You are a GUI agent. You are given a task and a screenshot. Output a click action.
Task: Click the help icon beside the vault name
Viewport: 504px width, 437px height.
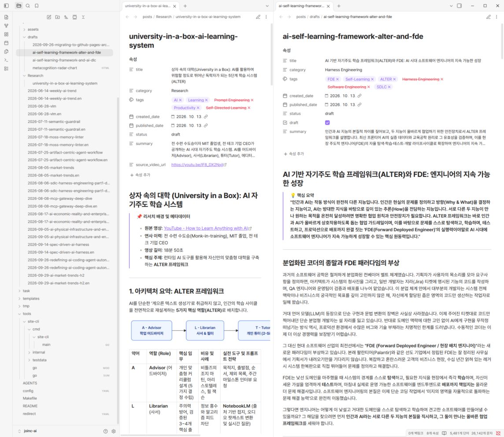coord(105,431)
